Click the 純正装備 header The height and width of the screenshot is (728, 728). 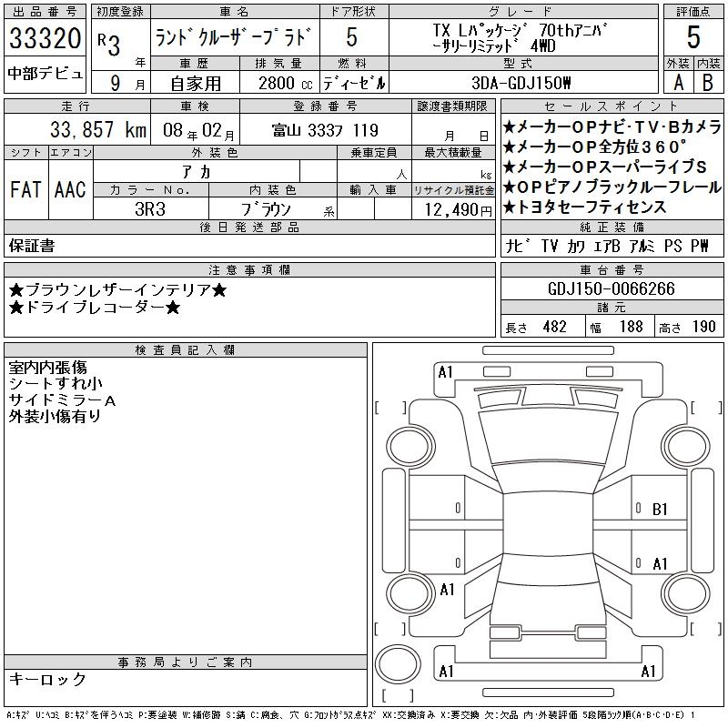point(612,227)
